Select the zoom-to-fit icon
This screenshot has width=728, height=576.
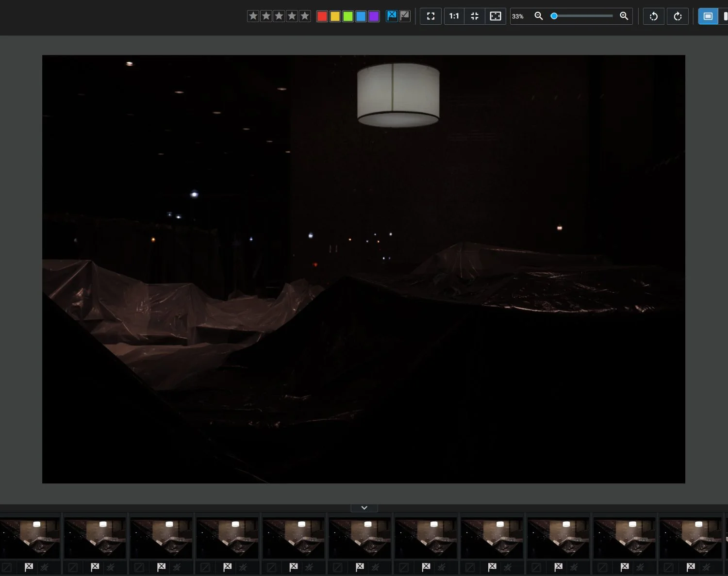pos(474,16)
